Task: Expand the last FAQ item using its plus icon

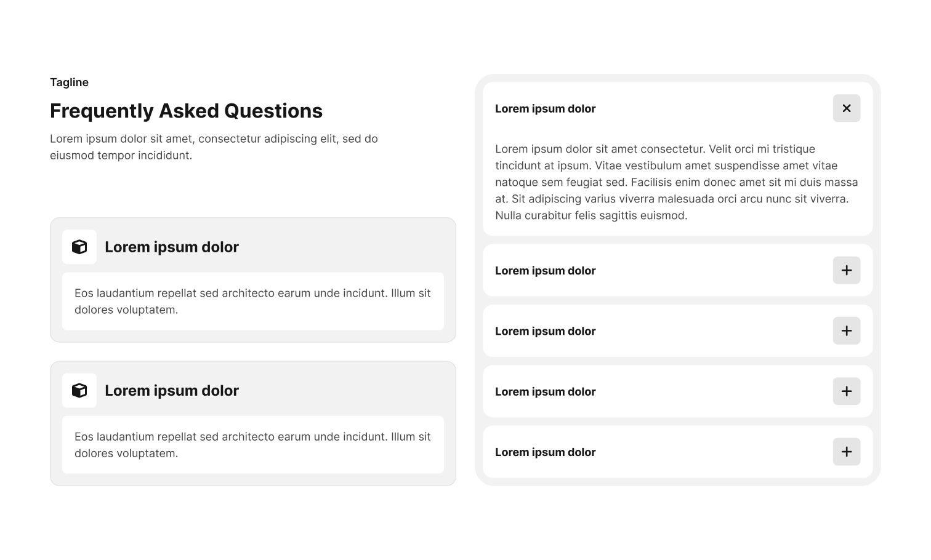Action: (x=847, y=452)
